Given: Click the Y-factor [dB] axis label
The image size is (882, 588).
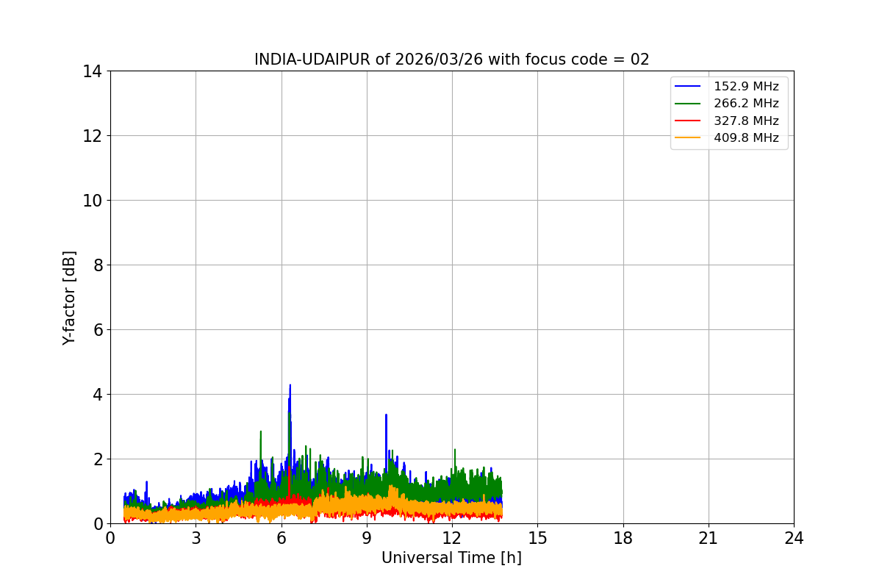Looking at the screenshot, I should (x=69, y=298).
